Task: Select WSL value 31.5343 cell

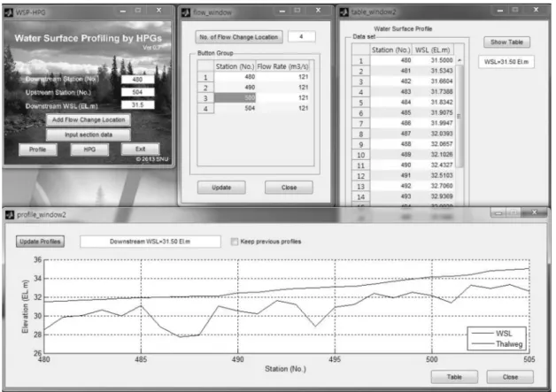Action: [433, 71]
